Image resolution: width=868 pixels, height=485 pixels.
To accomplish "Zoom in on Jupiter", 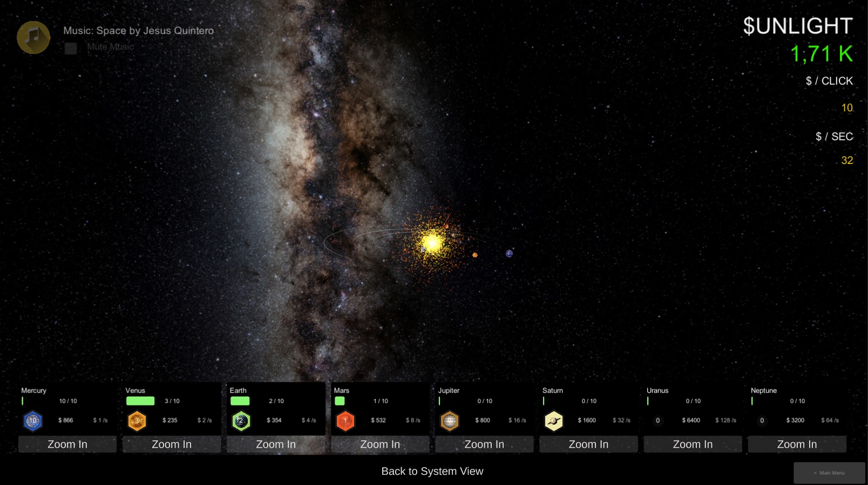I will pos(484,445).
